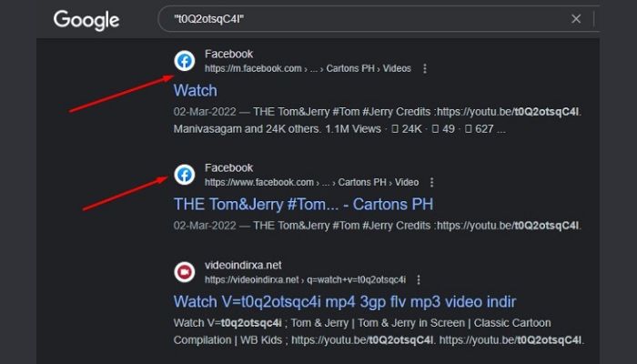
Task: Open "THE Tom&Jerry #Tom... - Cartons PH" link
Action: [x=303, y=204]
